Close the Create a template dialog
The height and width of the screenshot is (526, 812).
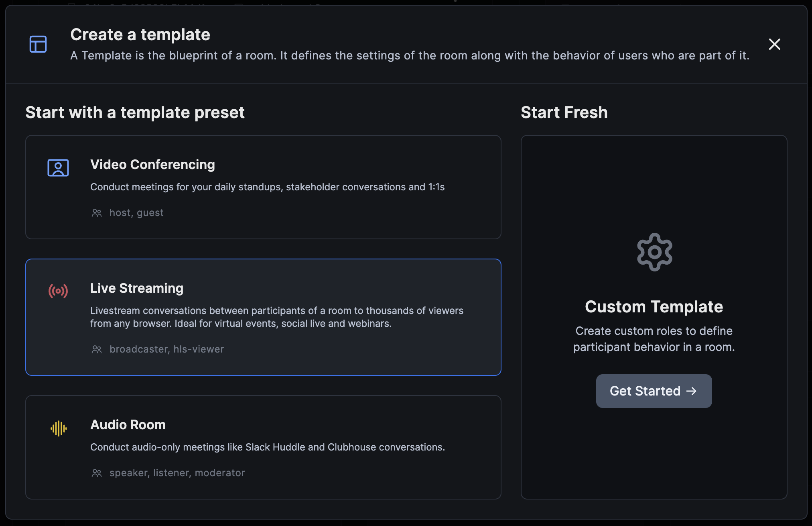pyautogui.click(x=774, y=44)
